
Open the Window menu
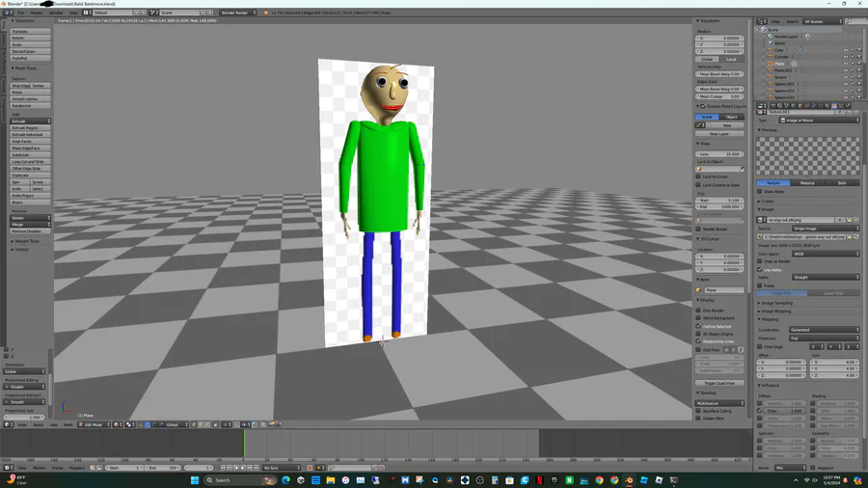(56, 13)
